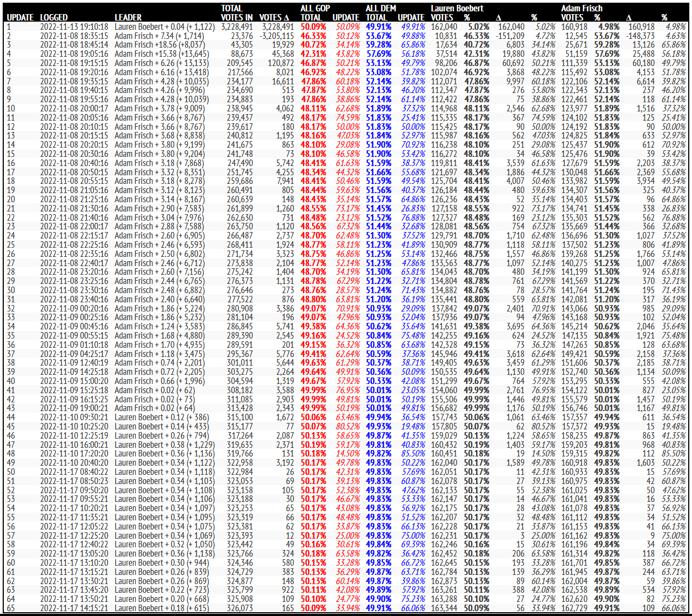The height and width of the screenshot is (616, 692).
Task: Select timestamp 2022-11-08 18:35:15
Action: pos(74,36)
